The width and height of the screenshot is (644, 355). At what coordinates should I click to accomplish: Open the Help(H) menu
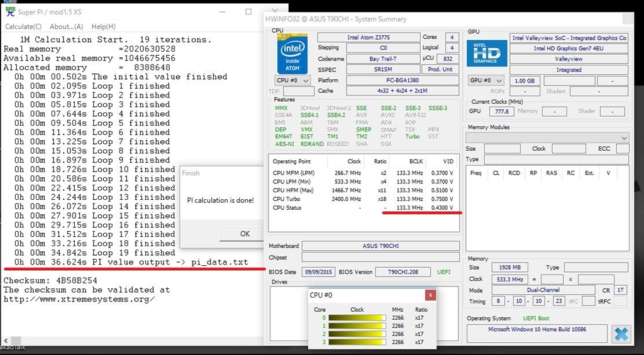pos(104,26)
